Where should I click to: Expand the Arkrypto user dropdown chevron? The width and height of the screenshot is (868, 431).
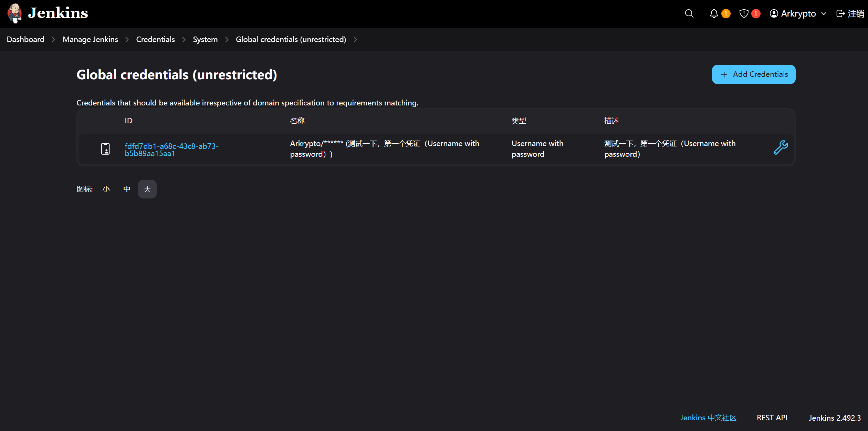[824, 14]
